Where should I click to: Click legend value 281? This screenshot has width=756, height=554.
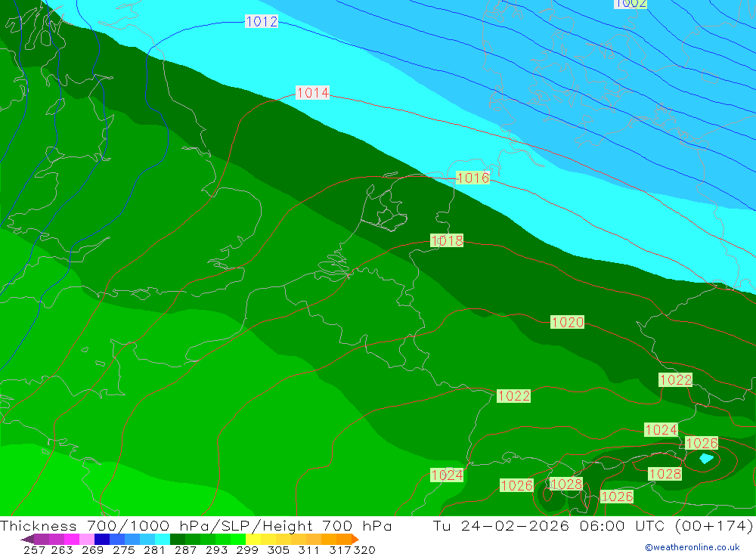pos(154,549)
